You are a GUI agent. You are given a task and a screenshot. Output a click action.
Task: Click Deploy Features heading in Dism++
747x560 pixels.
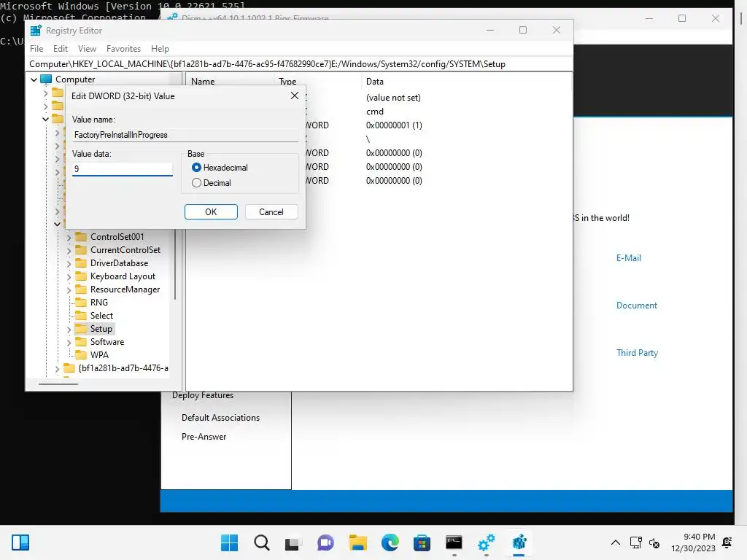click(203, 395)
